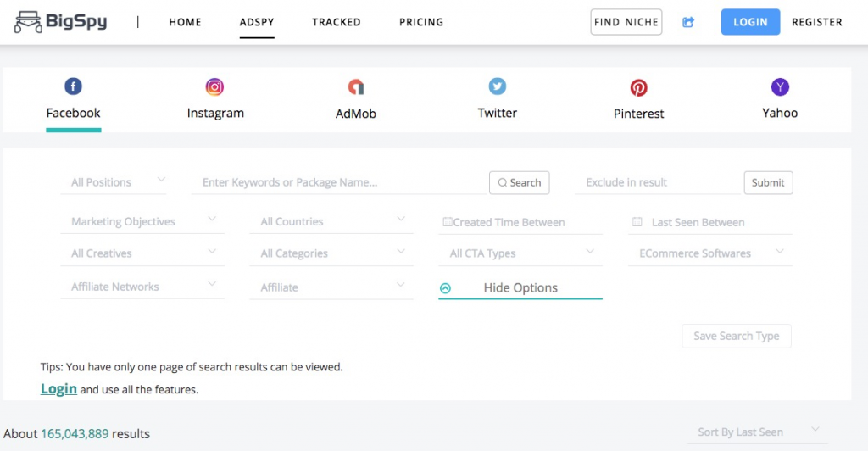Click the 165,043,889 results count
This screenshot has width=868, height=451.
(x=75, y=433)
